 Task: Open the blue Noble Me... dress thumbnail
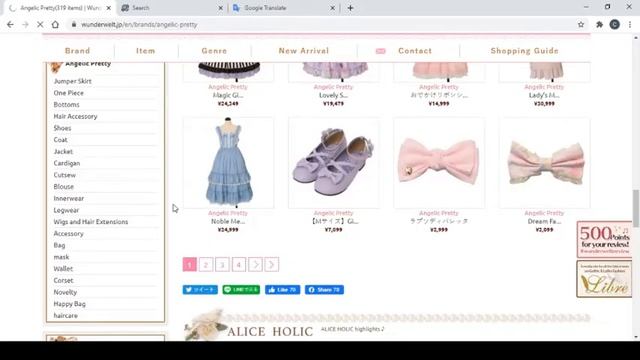228,162
